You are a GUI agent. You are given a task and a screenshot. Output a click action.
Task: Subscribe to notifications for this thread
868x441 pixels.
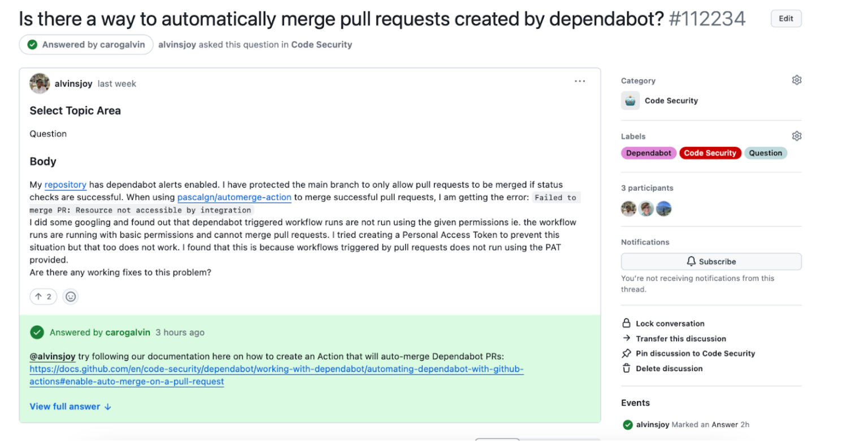pos(711,261)
